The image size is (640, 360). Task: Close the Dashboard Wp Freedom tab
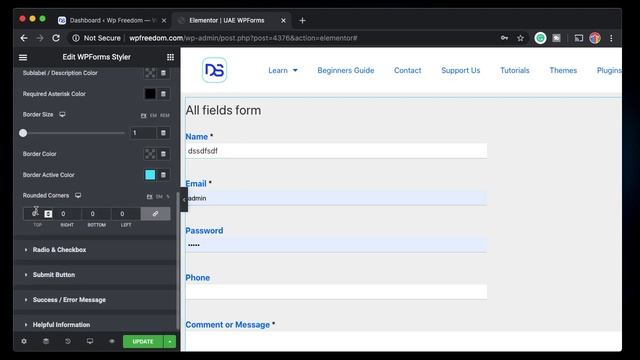click(x=164, y=20)
